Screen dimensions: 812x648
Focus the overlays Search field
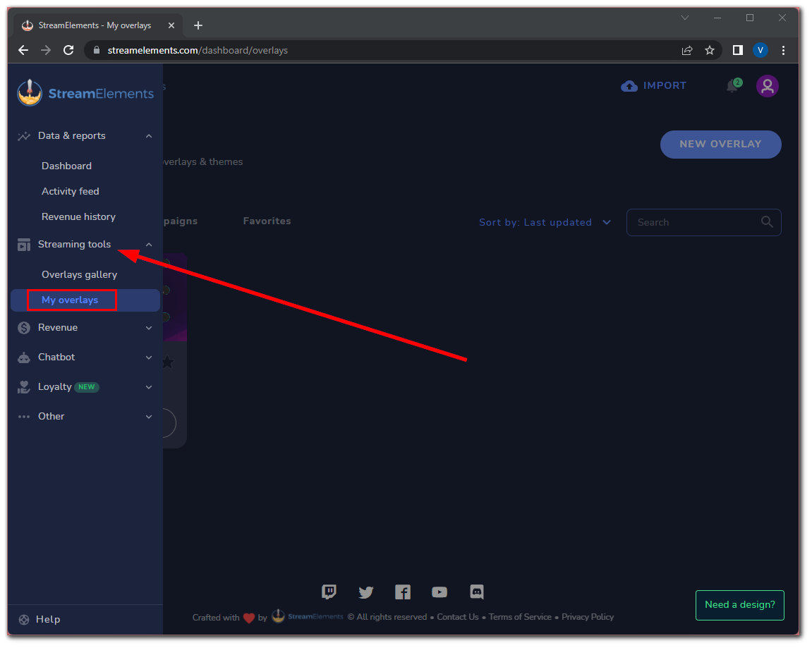(704, 223)
